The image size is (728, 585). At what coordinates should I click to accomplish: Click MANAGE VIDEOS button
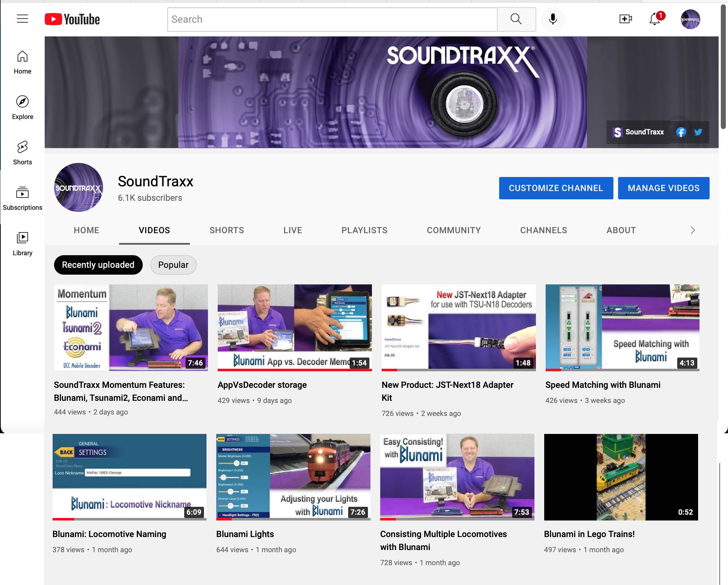click(x=663, y=188)
